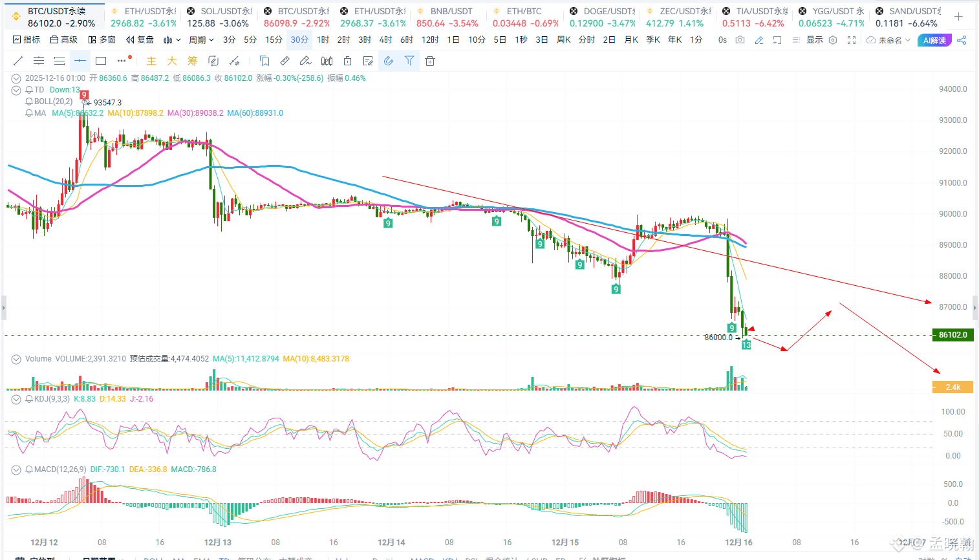Switch to 15分 timeframe
This screenshot has width=979, height=560.
(x=274, y=40)
